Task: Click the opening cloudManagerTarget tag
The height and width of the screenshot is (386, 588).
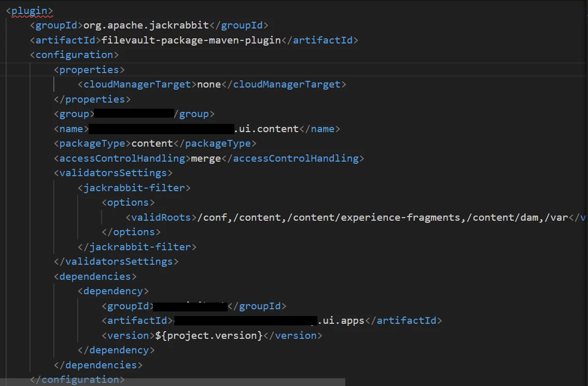Action: (137, 84)
